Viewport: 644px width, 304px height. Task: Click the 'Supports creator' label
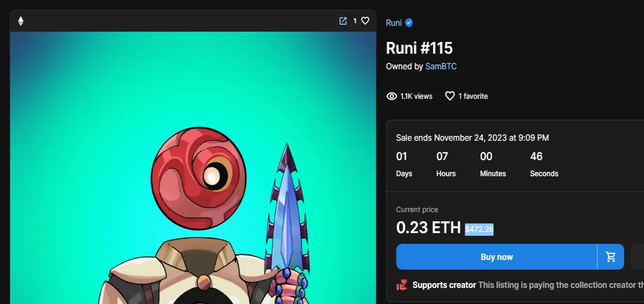pos(444,285)
